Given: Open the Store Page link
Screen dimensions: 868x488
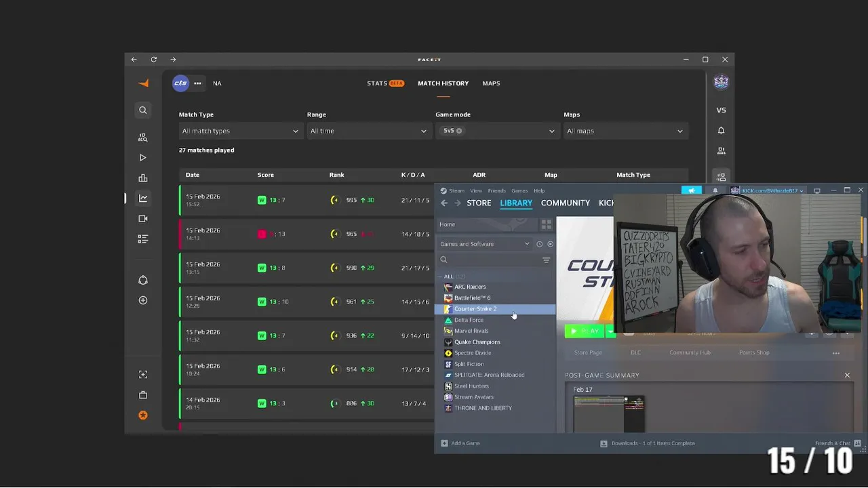Looking at the screenshot, I should coord(588,352).
